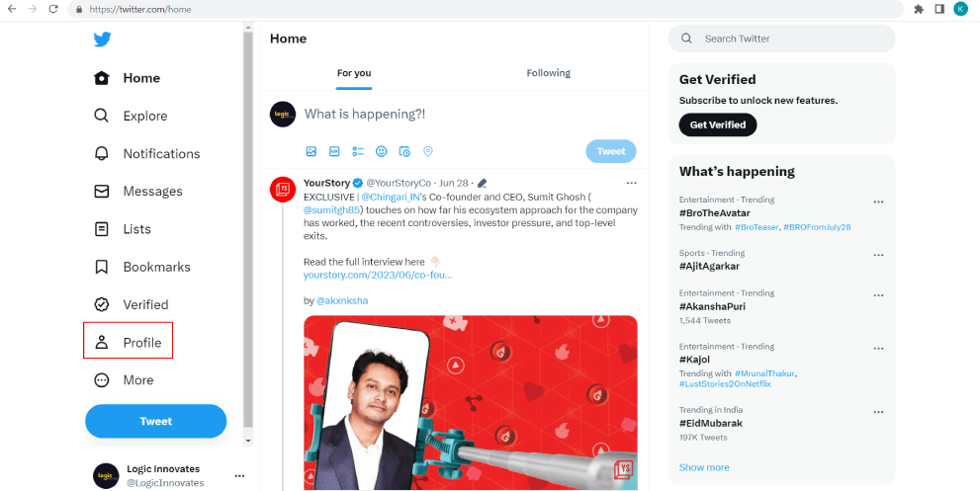This screenshot has width=980, height=491.
Task: Click the large blue sidebar Tweet button
Action: [x=155, y=421]
